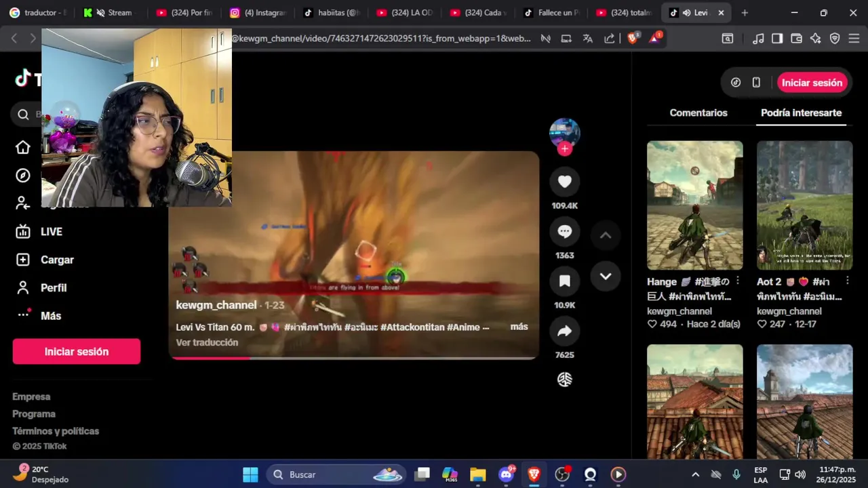Click the taskbar volume speaker icon
Viewport: 868px width, 488px height.
[800, 474]
